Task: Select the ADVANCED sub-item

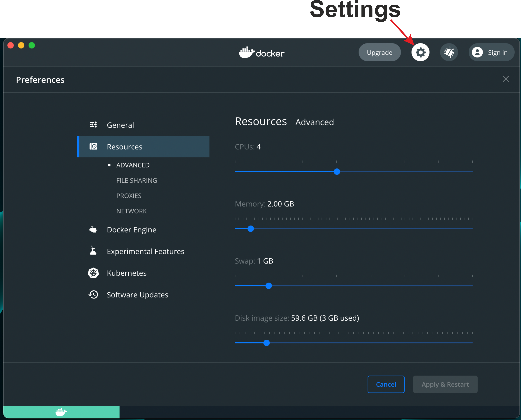Action: pos(133,165)
